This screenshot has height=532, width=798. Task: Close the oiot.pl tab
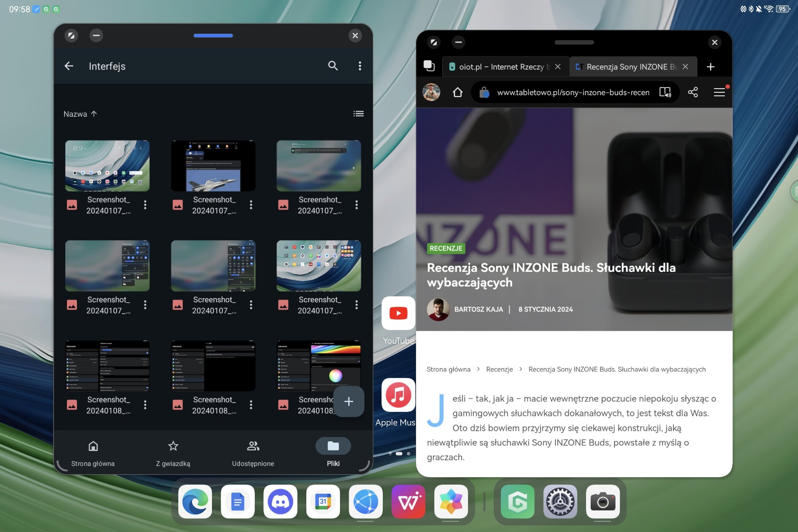tap(558, 66)
